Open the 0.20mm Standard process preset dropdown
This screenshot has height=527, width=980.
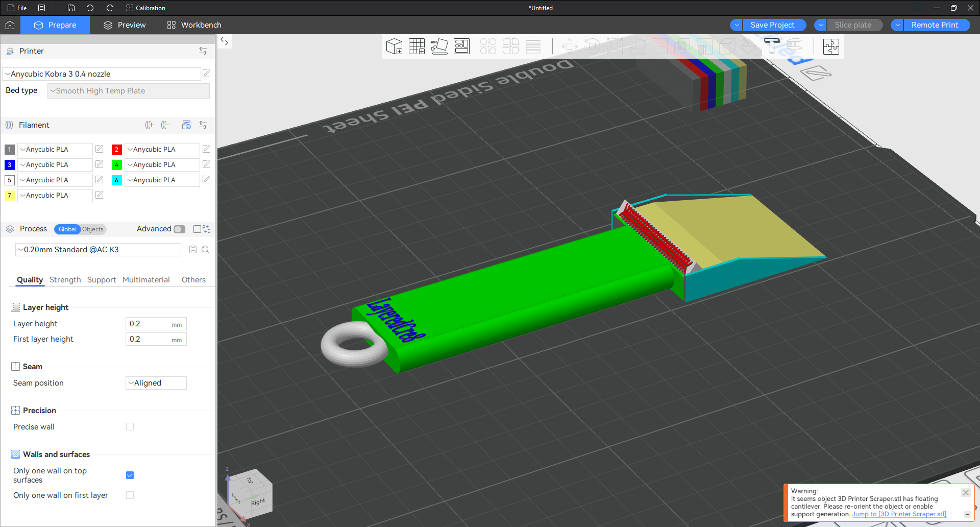(x=99, y=250)
